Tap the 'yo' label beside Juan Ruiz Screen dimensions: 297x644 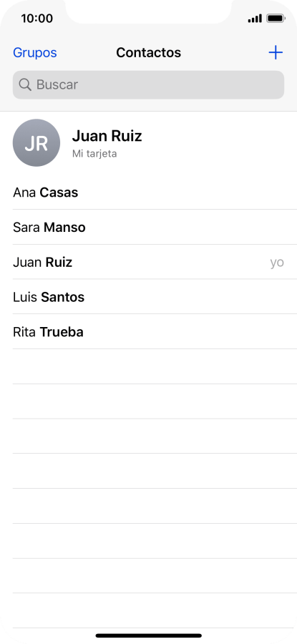pyautogui.click(x=277, y=263)
